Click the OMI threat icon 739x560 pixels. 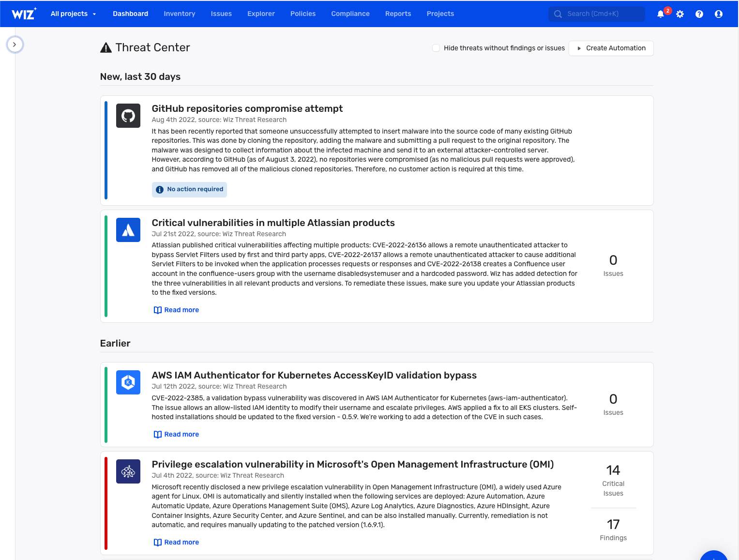tap(128, 471)
